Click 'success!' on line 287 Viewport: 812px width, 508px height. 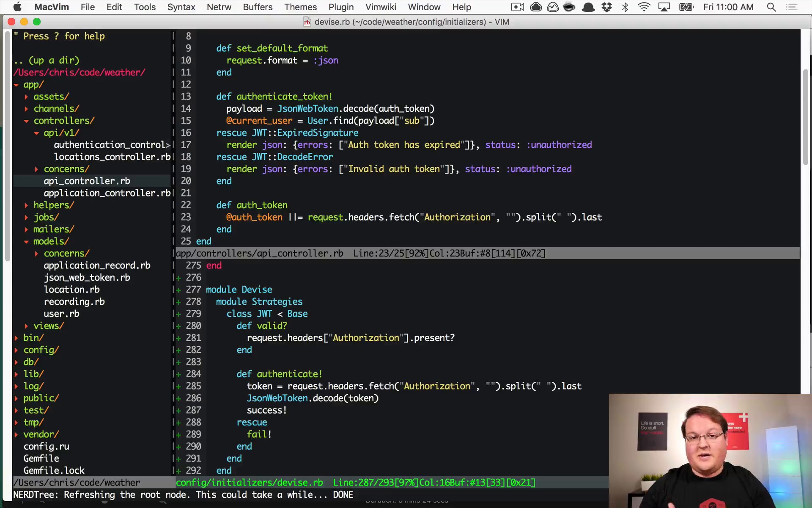click(x=267, y=410)
